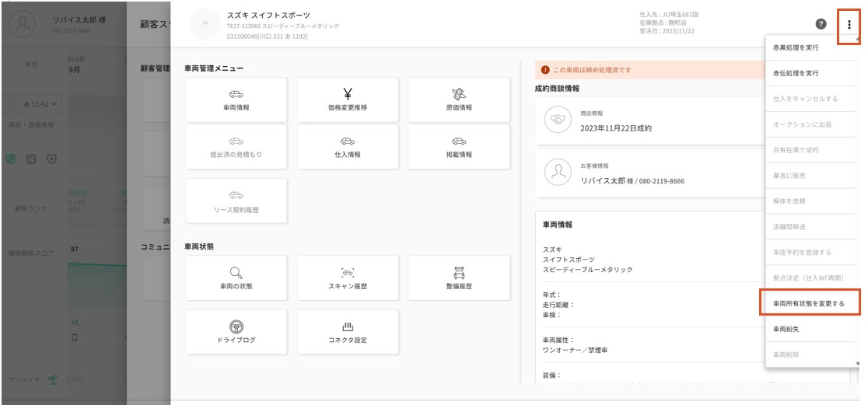Screen dimensions: 868x405
Task: Select 業者に販売 menu entry
Action: pos(812,176)
